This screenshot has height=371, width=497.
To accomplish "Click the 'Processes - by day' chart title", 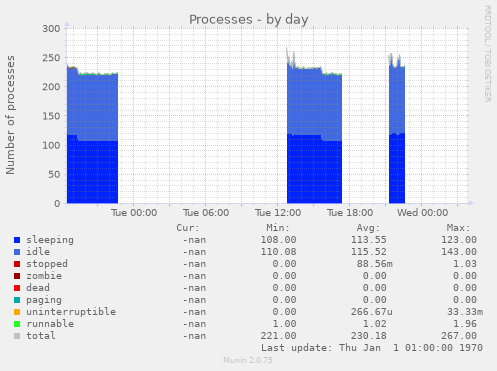I will pos(249,20).
